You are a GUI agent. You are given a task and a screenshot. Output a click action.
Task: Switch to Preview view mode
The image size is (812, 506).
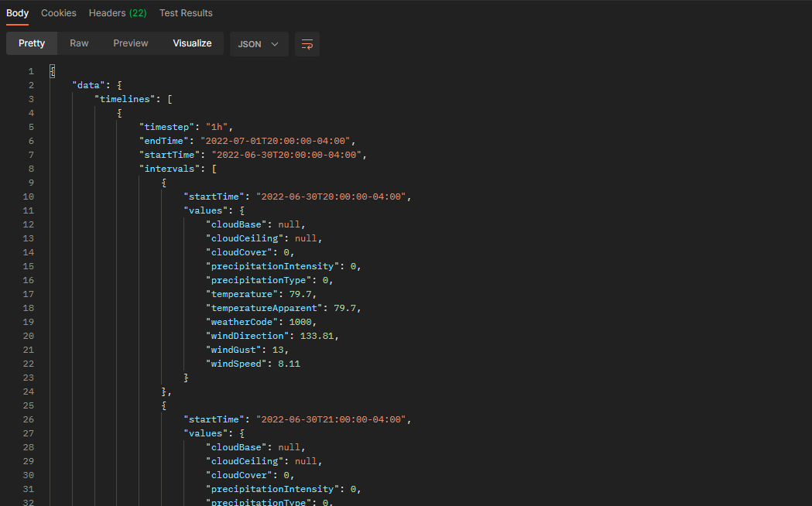click(x=130, y=43)
